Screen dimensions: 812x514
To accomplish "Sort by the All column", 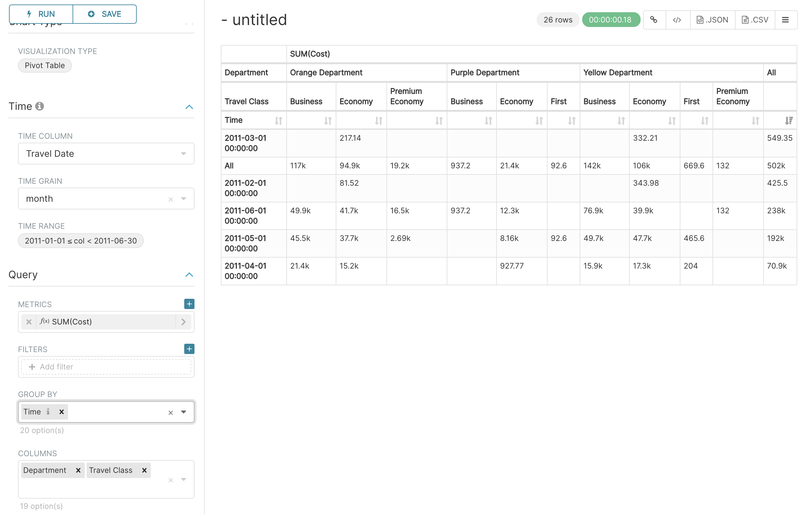I will point(788,120).
